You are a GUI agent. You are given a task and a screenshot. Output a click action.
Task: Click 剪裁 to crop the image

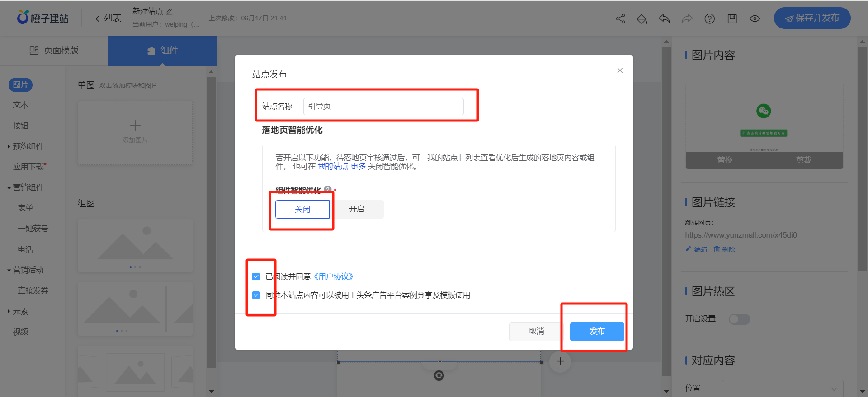coord(804,160)
